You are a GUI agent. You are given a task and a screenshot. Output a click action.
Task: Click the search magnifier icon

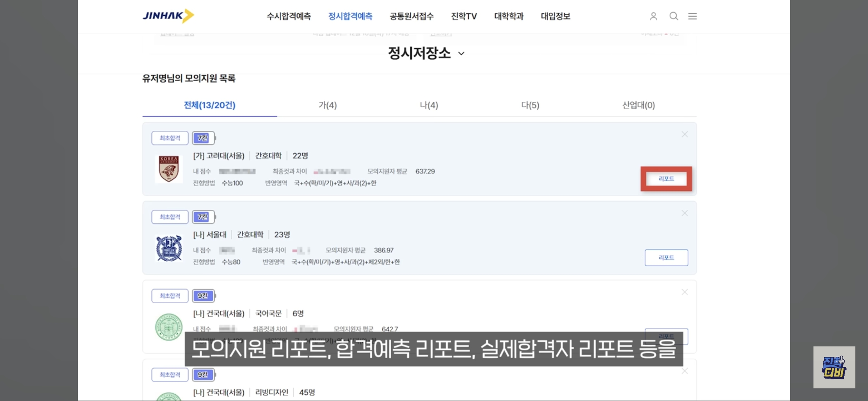click(x=674, y=16)
